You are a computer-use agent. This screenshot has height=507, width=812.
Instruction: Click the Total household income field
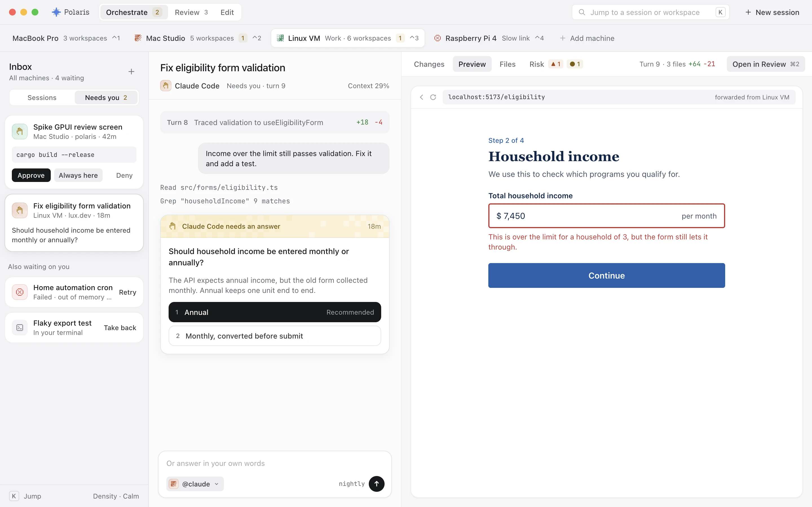[x=606, y=216]
